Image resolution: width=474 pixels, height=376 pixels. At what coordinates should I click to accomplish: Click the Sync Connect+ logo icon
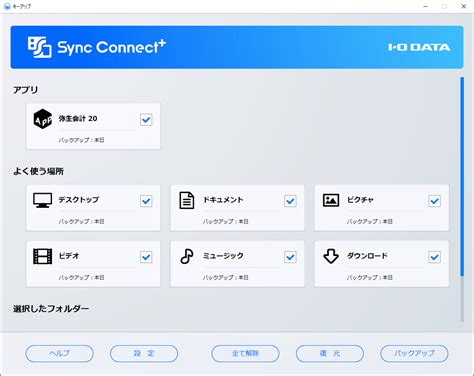click(x=40, y=47)
